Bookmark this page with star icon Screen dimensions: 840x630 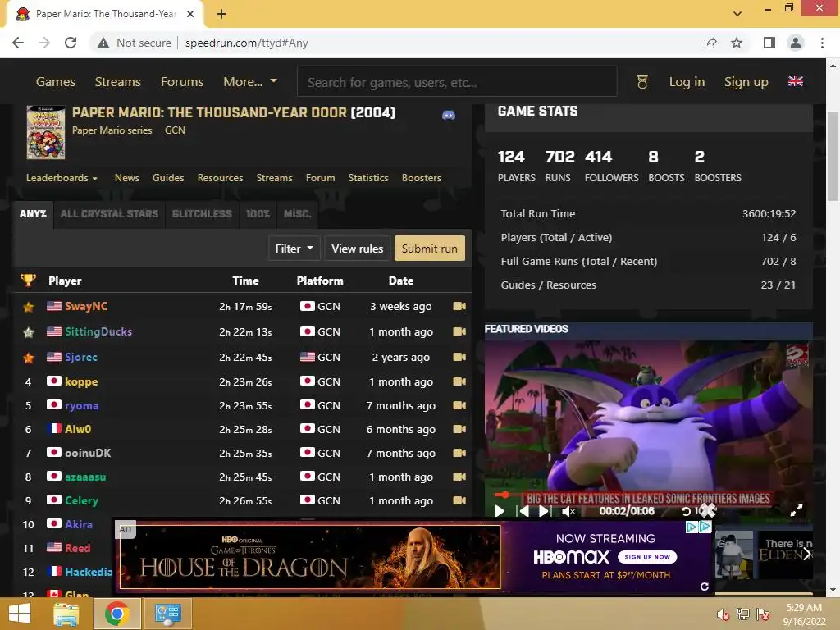point(737,43)
